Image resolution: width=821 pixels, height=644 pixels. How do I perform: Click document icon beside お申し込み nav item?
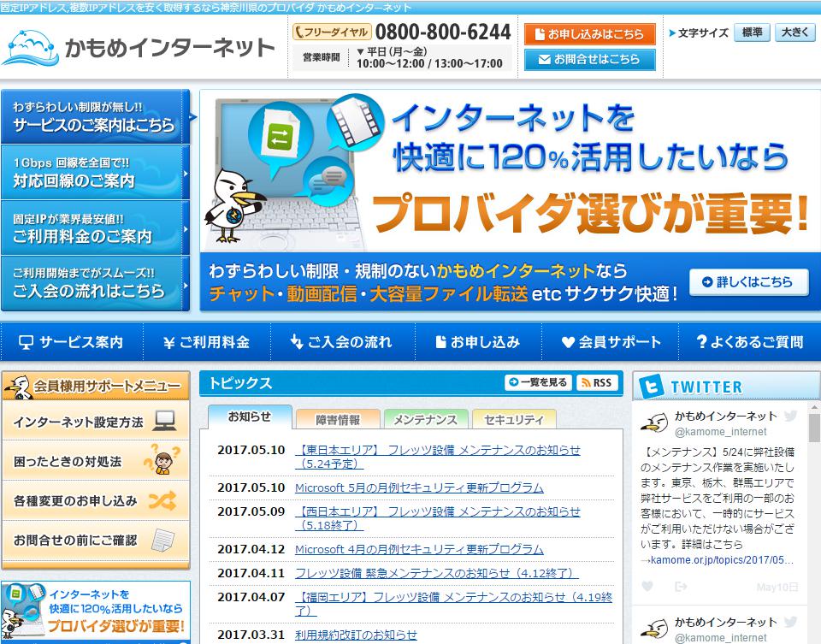(441, 342)
